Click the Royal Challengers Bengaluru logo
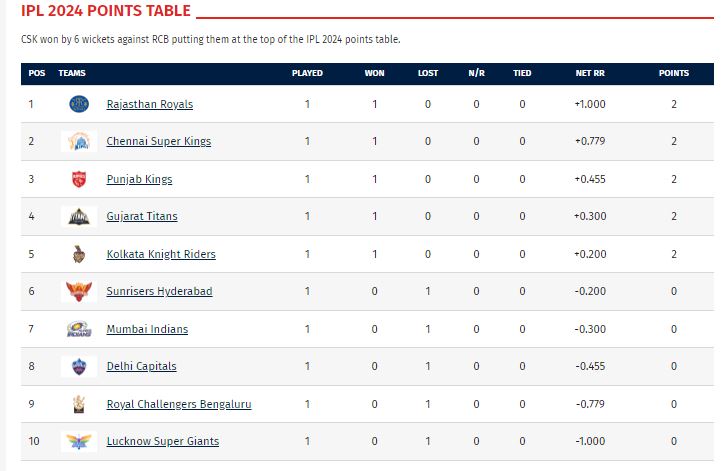This screenshot has height=471, width=726. tap(78, 404)
